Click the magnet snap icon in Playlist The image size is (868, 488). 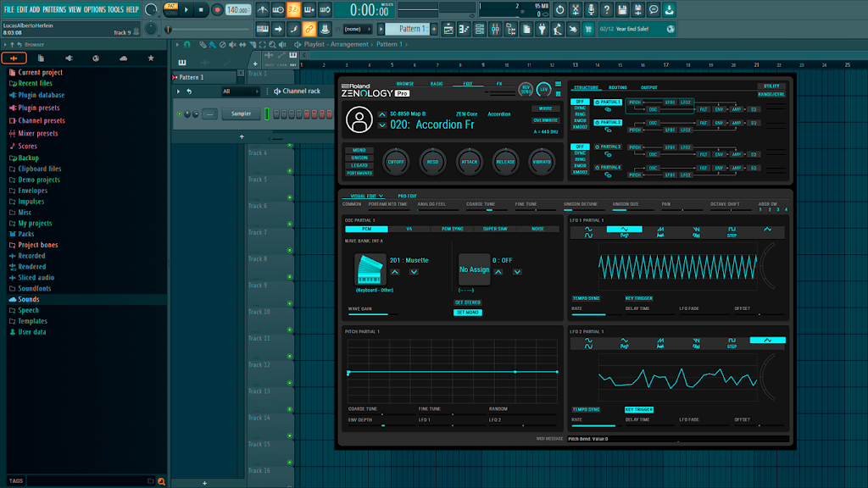click(187, 44)
